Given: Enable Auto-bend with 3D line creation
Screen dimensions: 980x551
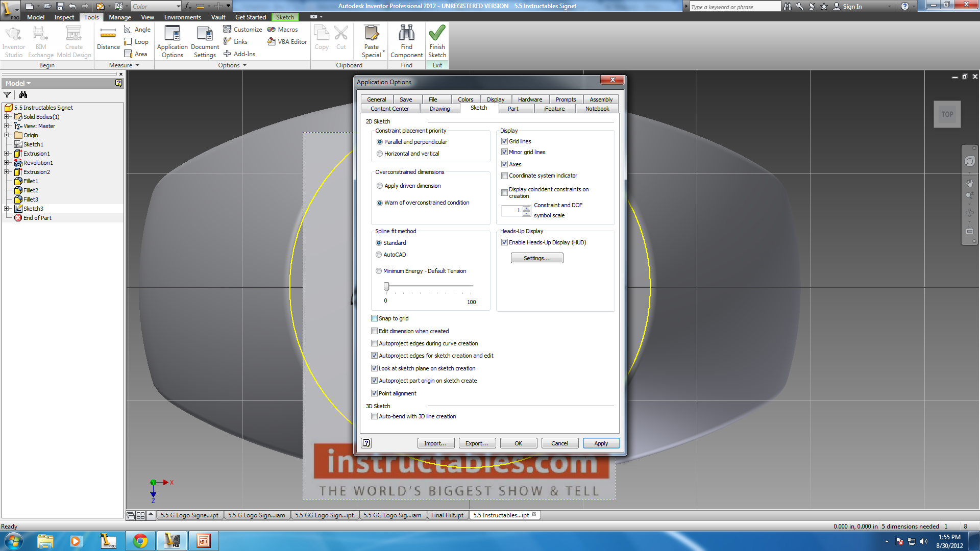Looking at the screenshot, I should tap(374, 416).
